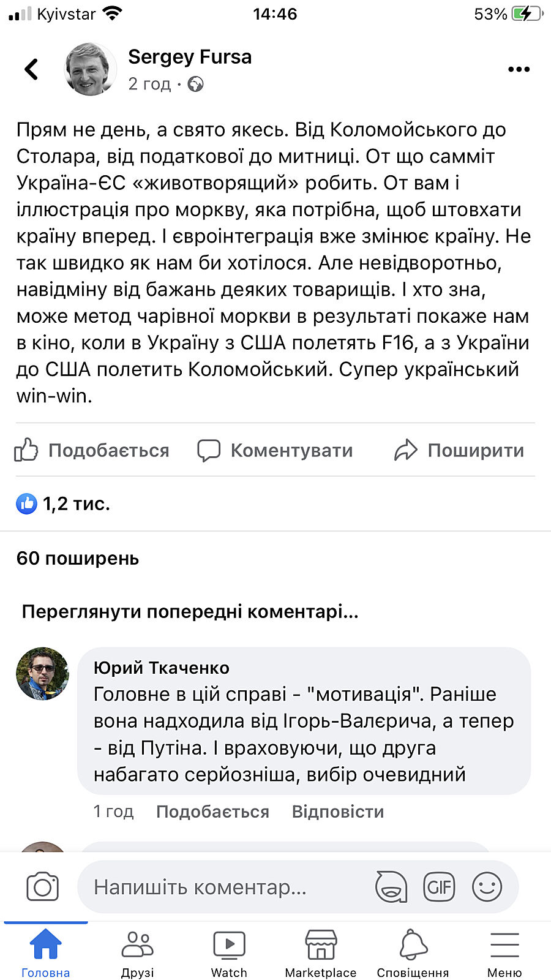Like the post with Подобається button
Screen dimensions: 551x980
tap(92, 450)
